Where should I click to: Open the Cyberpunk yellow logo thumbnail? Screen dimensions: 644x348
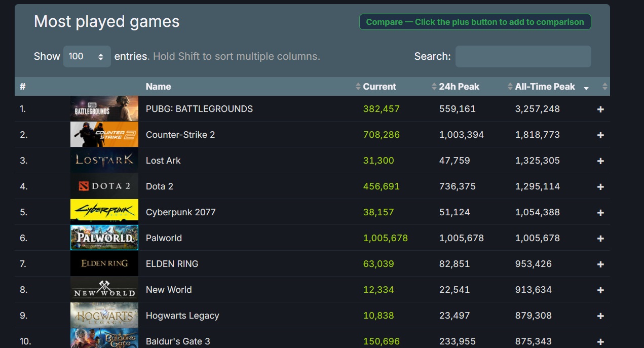click(104, 212)
